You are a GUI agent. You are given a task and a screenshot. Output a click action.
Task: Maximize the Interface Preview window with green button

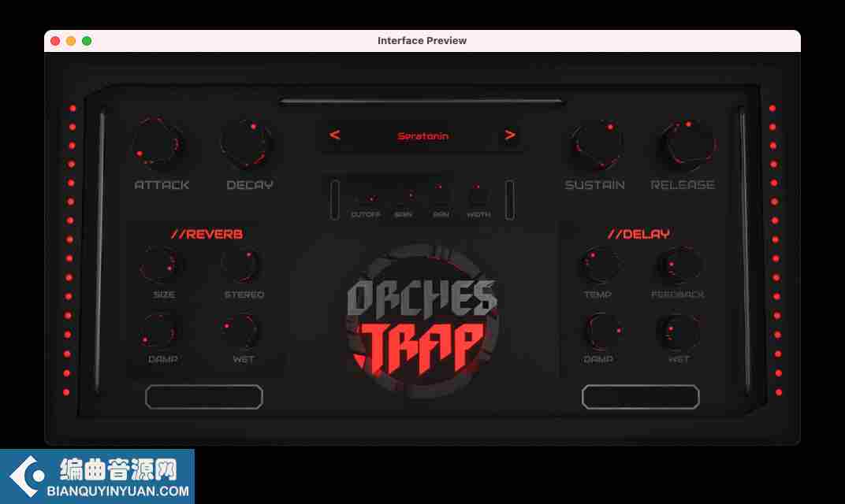(x=87, y=41)
